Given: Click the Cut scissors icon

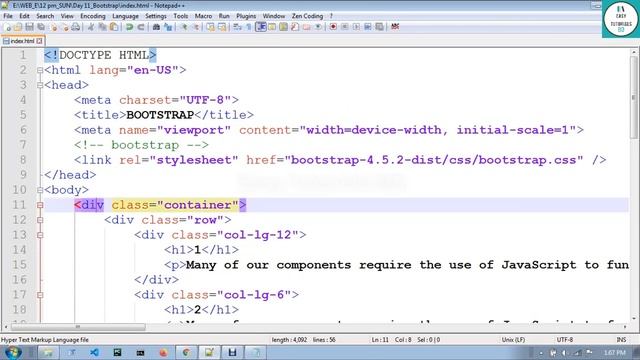Looking at the screenshot, I should (x=91, y=27).
